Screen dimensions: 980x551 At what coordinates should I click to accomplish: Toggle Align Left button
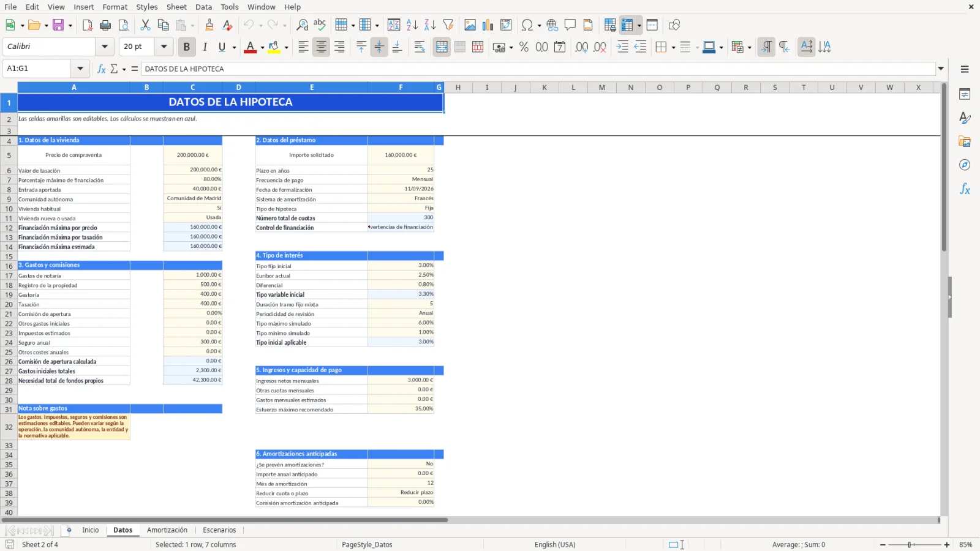click(303, 47)
